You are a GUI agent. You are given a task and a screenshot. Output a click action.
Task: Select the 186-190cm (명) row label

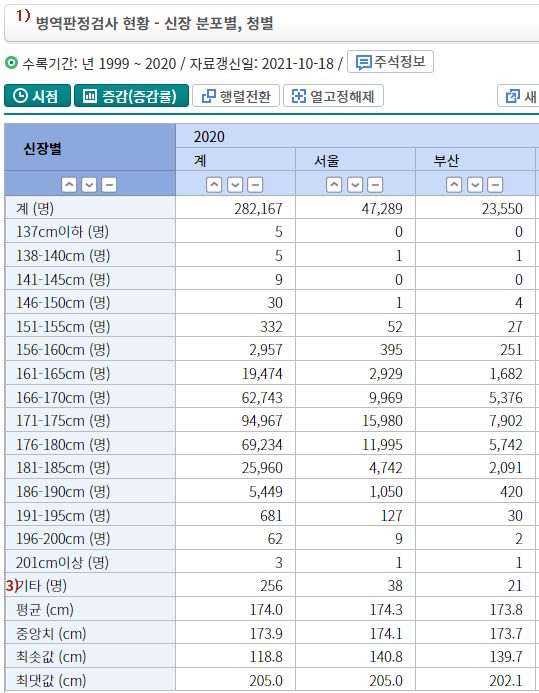63,492
